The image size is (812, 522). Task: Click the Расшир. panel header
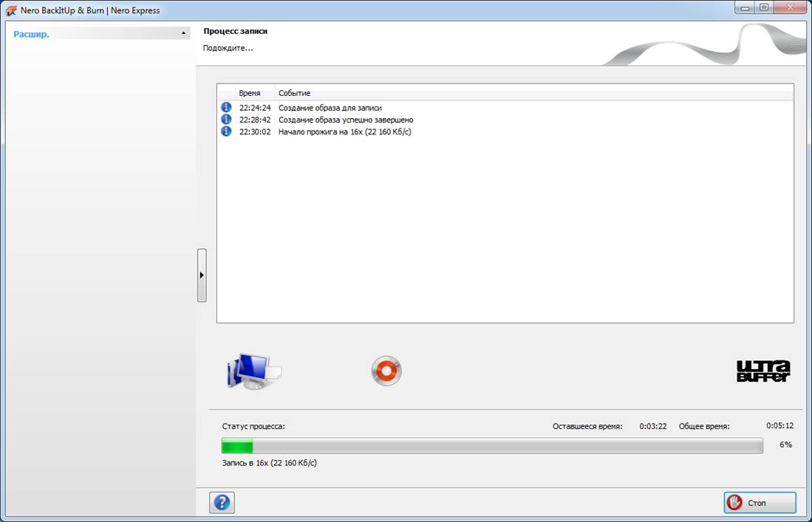[x=33, y=34]
